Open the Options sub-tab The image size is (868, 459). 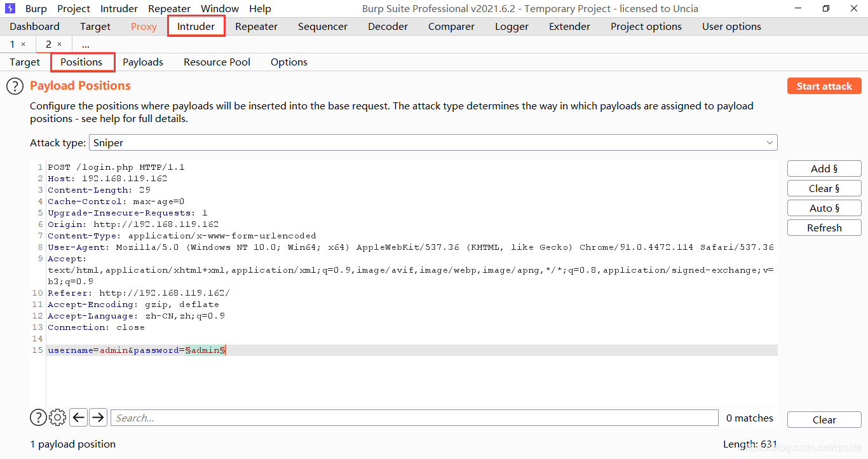(289, 62)
